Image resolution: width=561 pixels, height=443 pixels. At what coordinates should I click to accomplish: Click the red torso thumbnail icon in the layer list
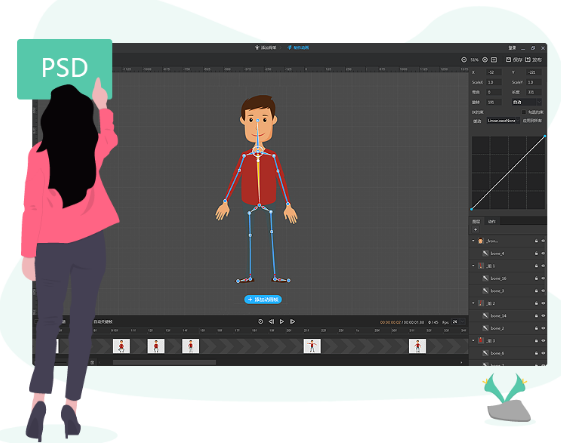(x=481, y=340)
